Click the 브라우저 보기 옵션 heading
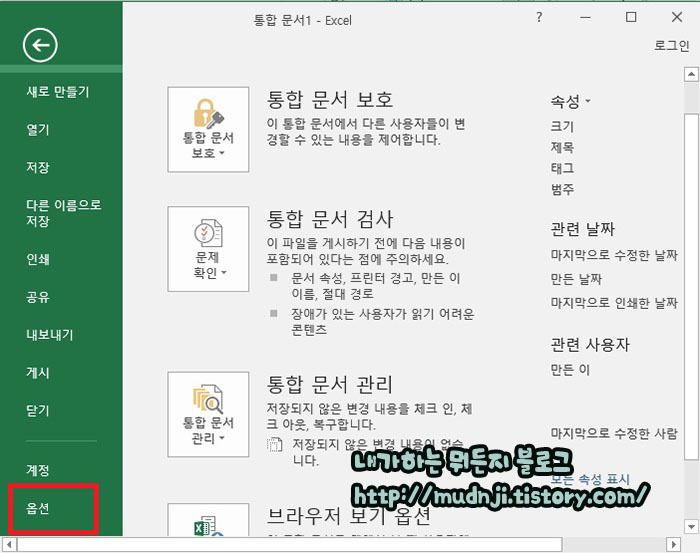700x553 pixels. click(349, 516)
